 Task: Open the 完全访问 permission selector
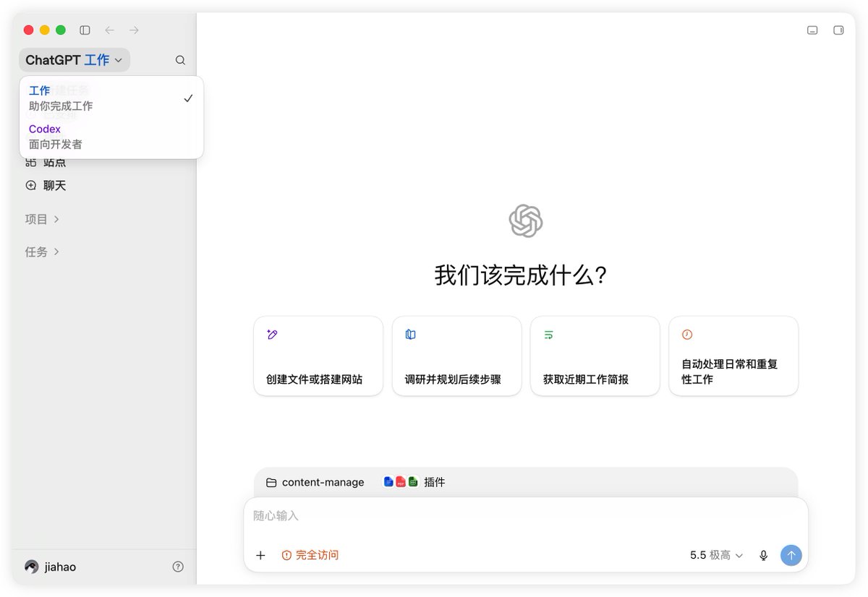(x=310, y=555)
